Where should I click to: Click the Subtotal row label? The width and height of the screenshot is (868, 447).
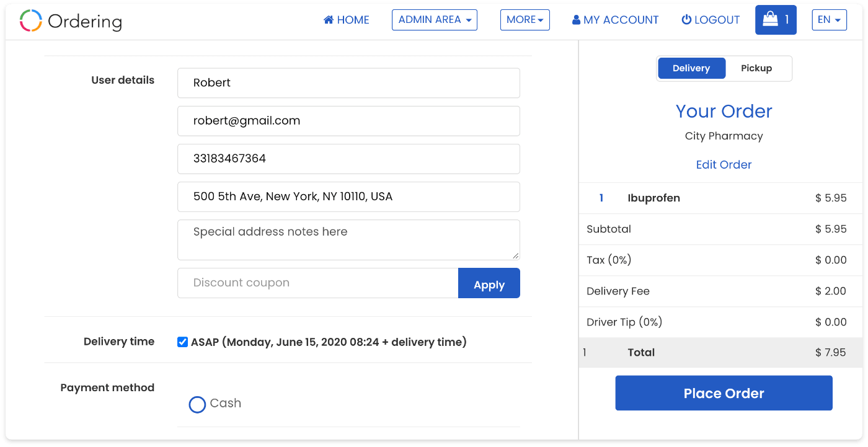coord(609,229)
